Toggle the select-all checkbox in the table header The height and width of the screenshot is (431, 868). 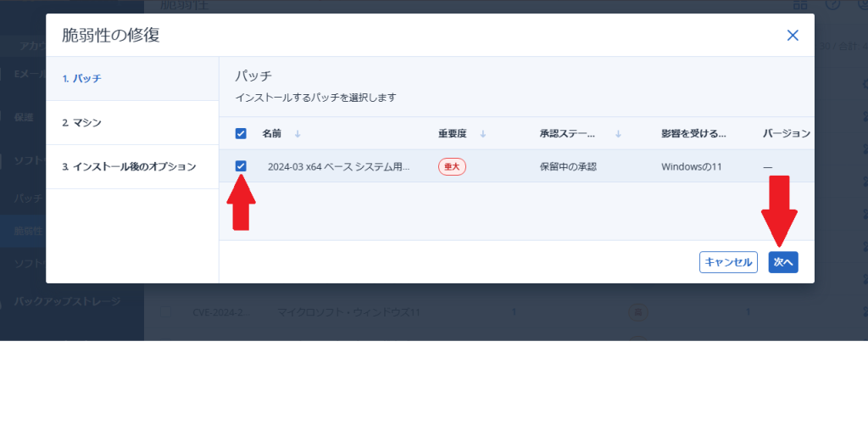point(241,133)
